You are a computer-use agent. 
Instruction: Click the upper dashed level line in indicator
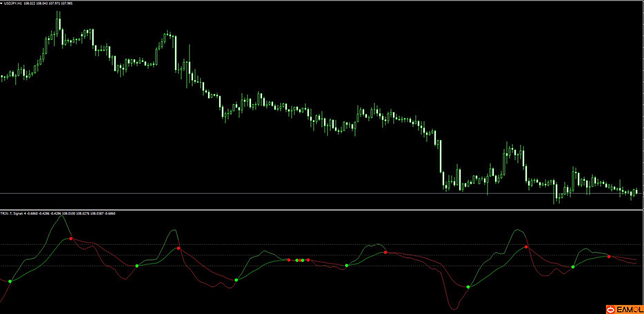click(310, 245)
